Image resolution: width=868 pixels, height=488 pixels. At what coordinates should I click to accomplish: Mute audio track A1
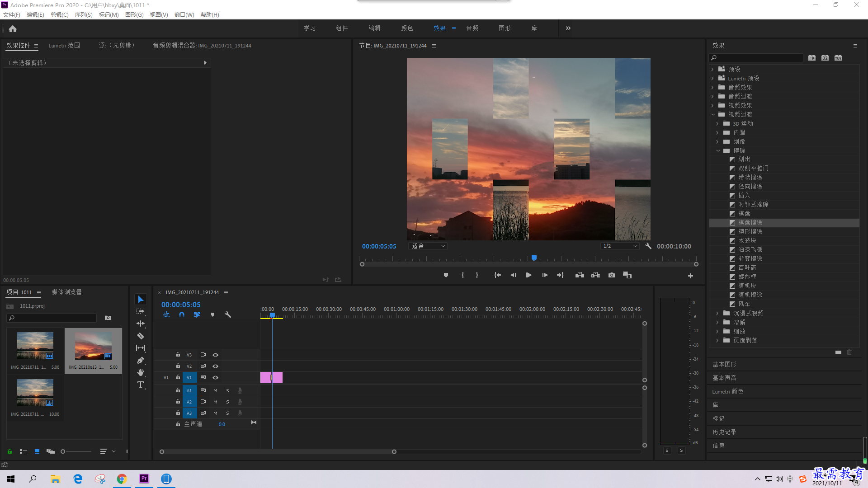pyautogui.click(x=215, y=390)
